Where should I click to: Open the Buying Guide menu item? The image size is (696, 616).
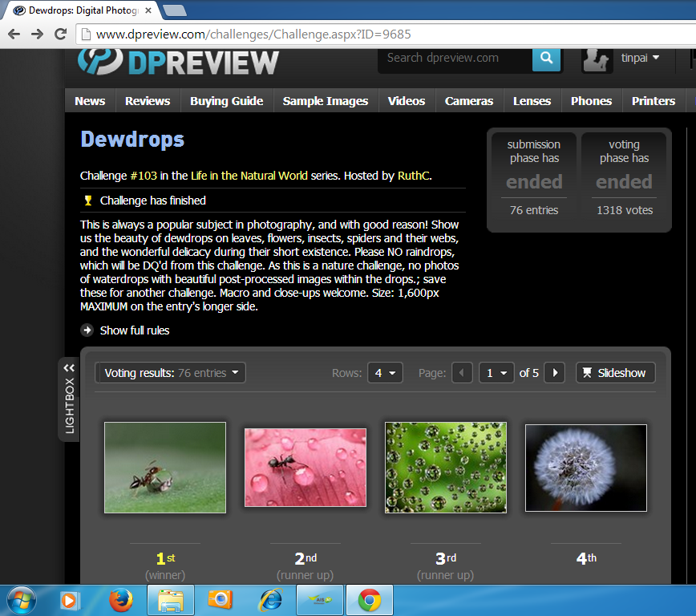tap(226, 101)
